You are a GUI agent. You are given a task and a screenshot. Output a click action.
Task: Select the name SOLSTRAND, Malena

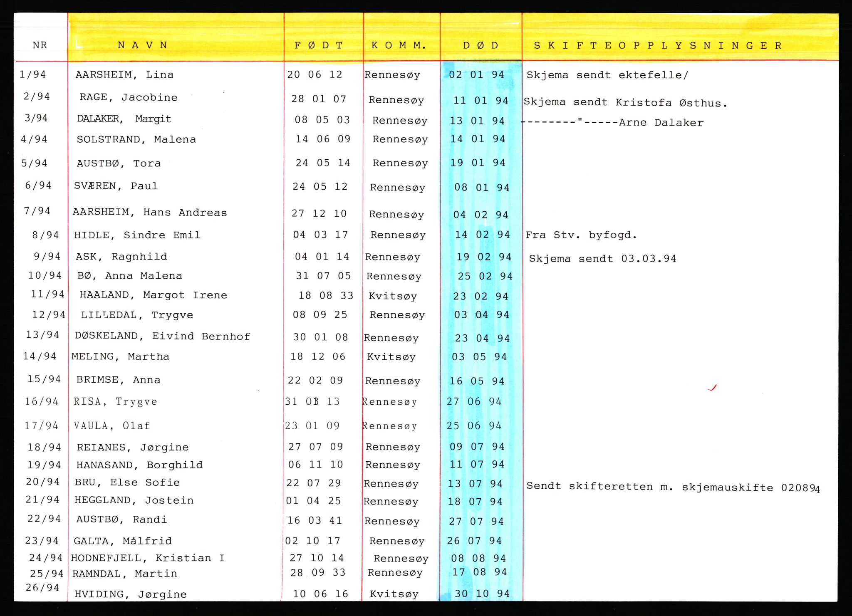point(136,139)
